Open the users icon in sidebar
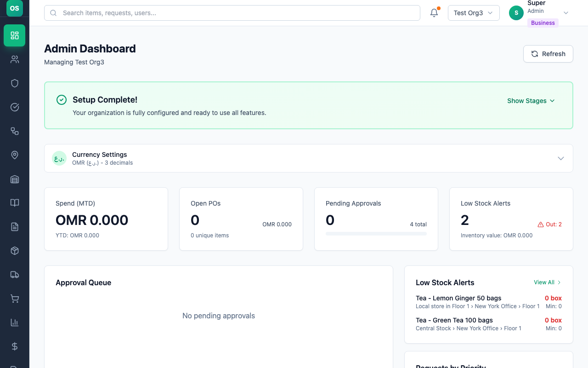 pyautogui.click(x=15, y=59)
